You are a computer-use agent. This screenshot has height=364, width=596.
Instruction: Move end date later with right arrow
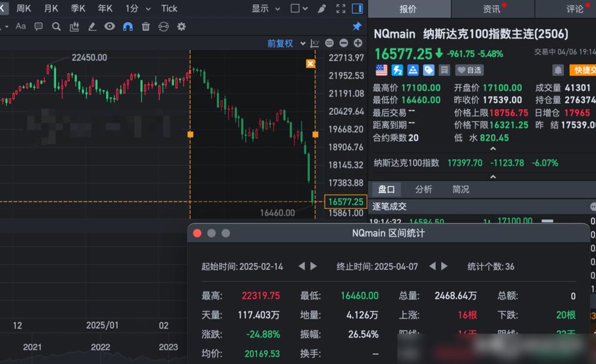[x=444, y=266]
